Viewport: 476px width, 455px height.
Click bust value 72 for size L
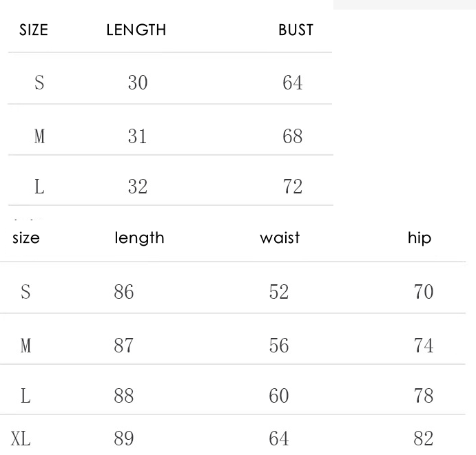[x=293, y=187]
